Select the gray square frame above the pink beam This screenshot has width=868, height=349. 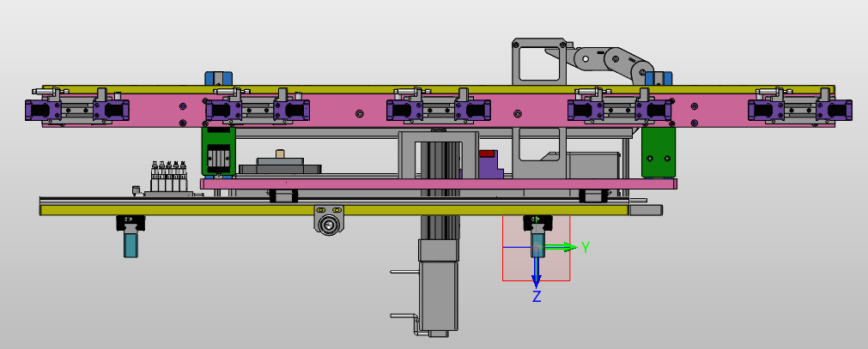pos(541,62)
